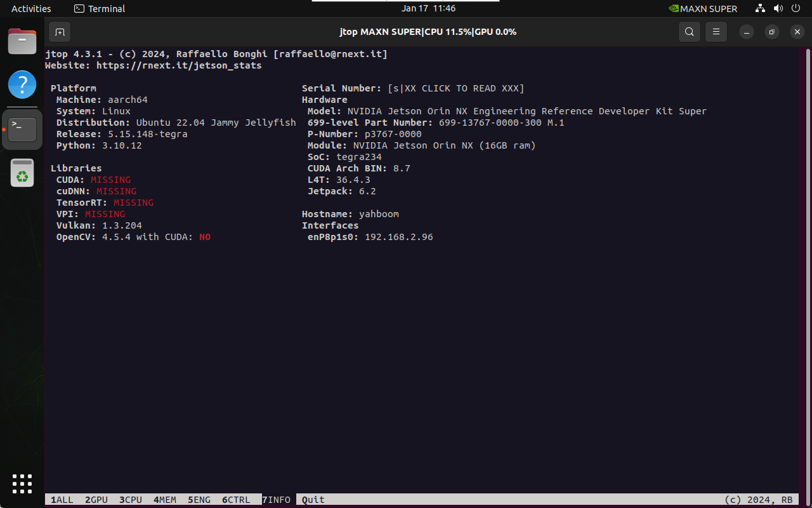Click the Platform section heading
The height and width of the screenshot is (508, 812).
click(x=74, y=88)
